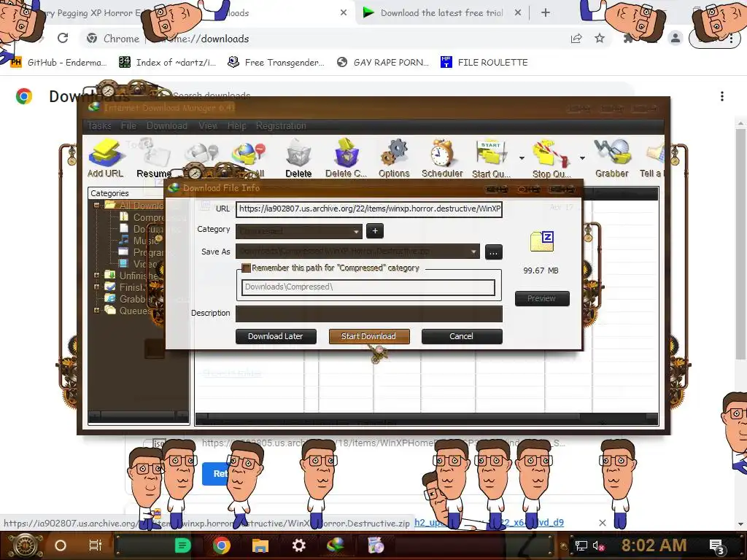Toggle Remember this path for Compressed checkbox
The height and width of the screenshot is (560, 747).
tap(246, 268)
